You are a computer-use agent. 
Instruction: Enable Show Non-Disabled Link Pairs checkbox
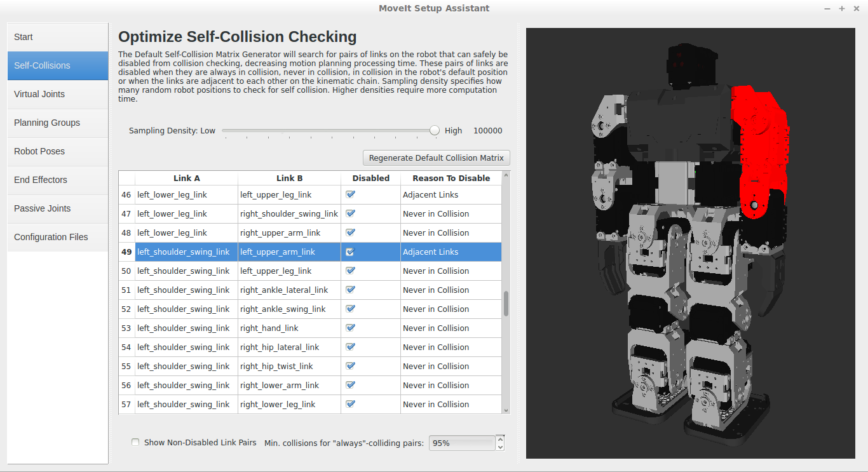point(135,442)
